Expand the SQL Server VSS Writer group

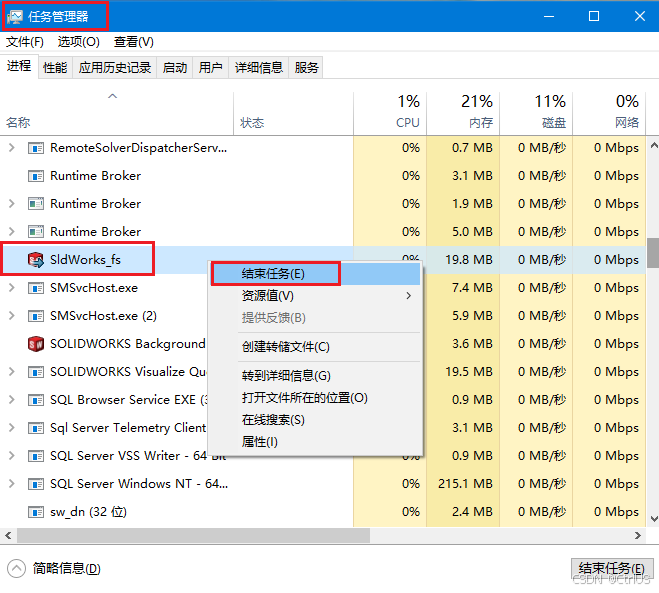pyautogui.click(x=12, y=456)
